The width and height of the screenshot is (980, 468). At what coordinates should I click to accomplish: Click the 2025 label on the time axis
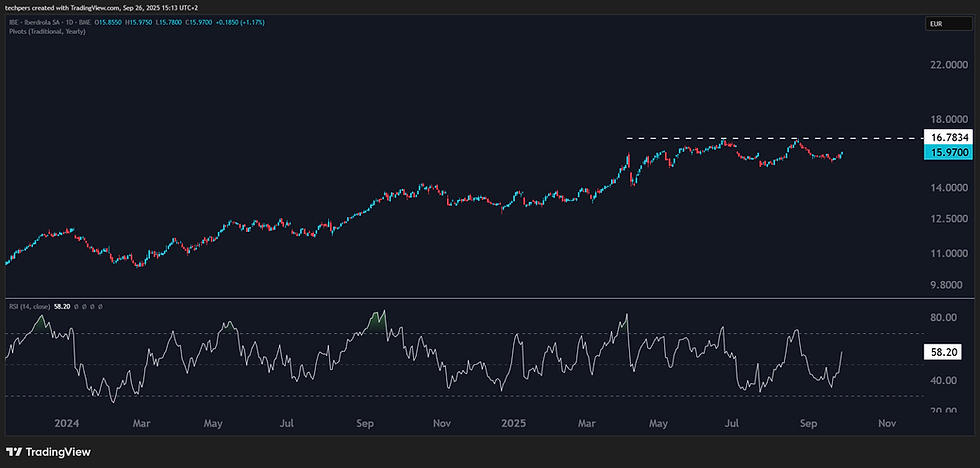516,423
